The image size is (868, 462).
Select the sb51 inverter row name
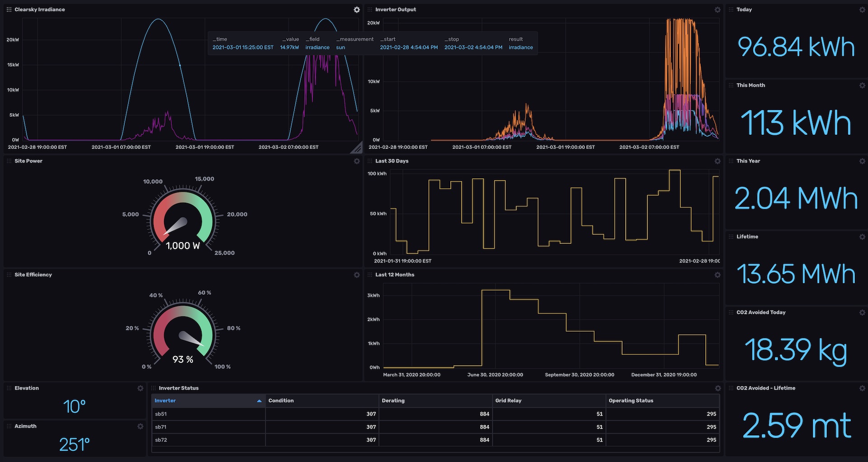(x=161, y=414)
